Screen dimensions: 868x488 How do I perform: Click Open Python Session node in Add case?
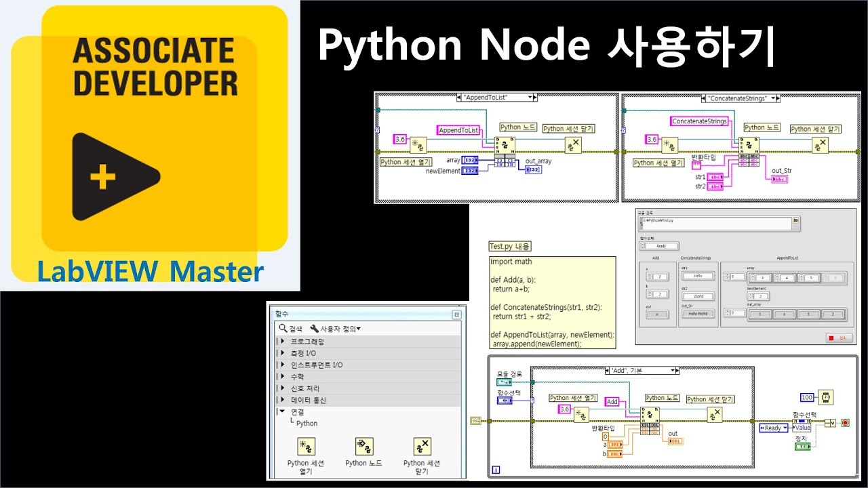coord(581,415)
